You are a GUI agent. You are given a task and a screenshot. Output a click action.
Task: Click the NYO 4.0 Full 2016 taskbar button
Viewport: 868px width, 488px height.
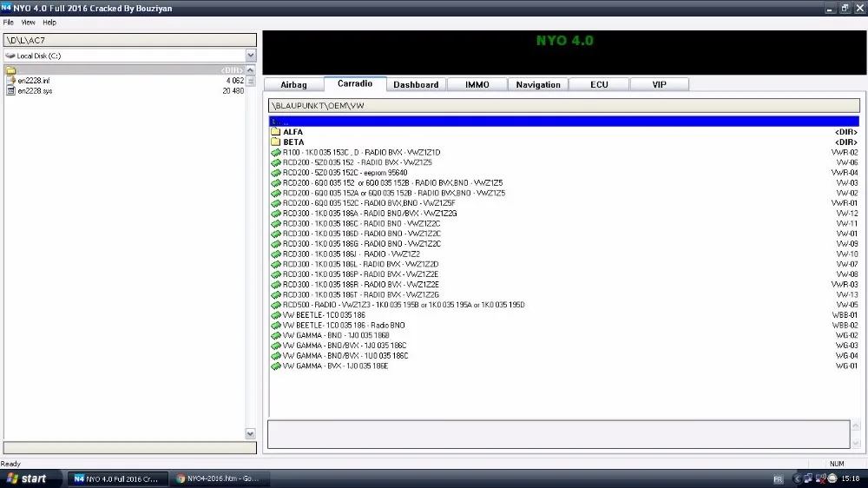(x=117, y=478)
